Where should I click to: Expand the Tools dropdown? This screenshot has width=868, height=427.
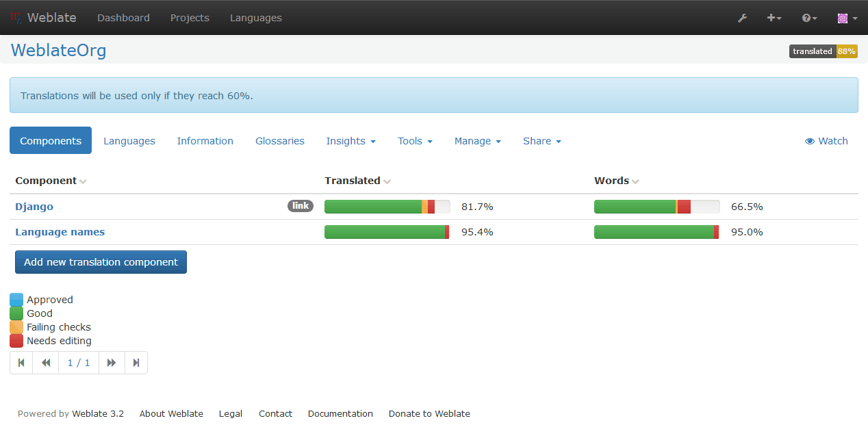coord(415,141)
